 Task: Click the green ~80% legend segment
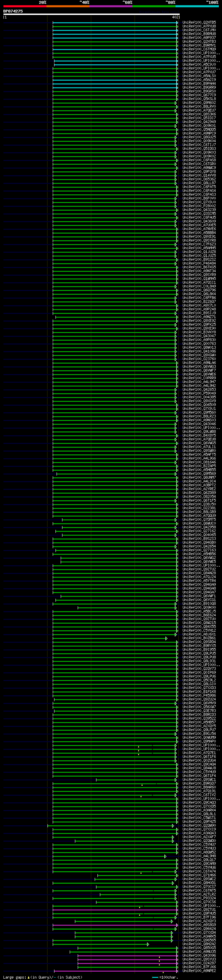tap(154, 6)
